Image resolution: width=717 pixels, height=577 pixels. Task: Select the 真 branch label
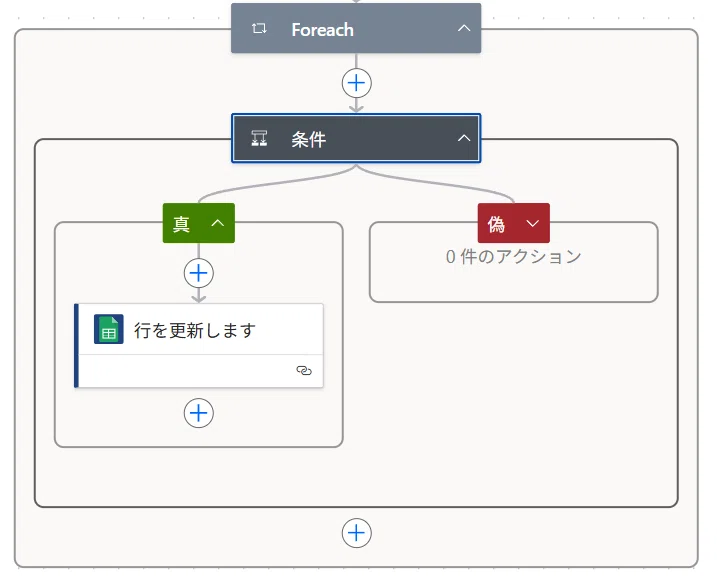181,224
